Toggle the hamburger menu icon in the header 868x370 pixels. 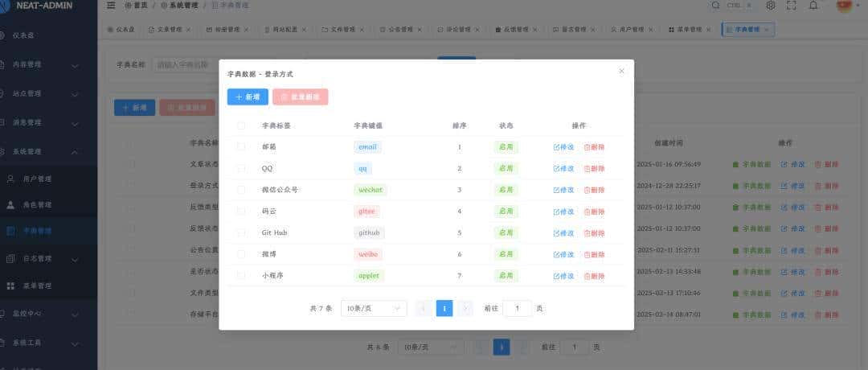(x=111, y=6)
